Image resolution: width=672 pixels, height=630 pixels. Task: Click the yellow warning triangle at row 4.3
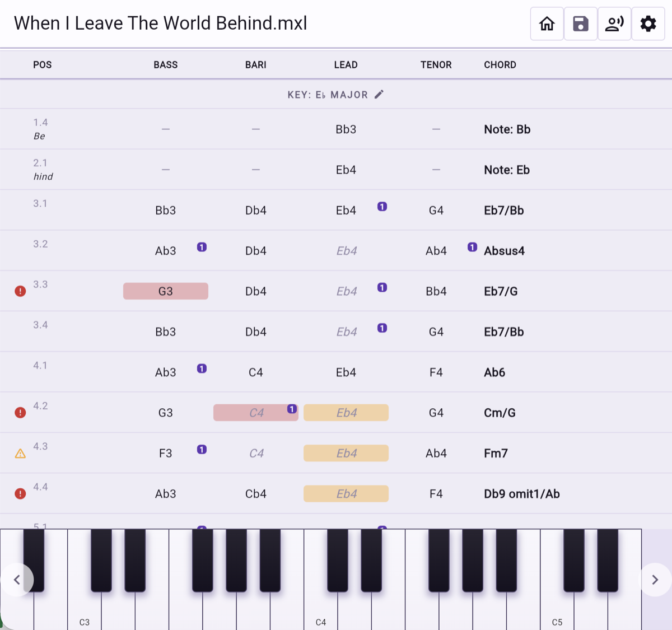(x=20, y=454)
